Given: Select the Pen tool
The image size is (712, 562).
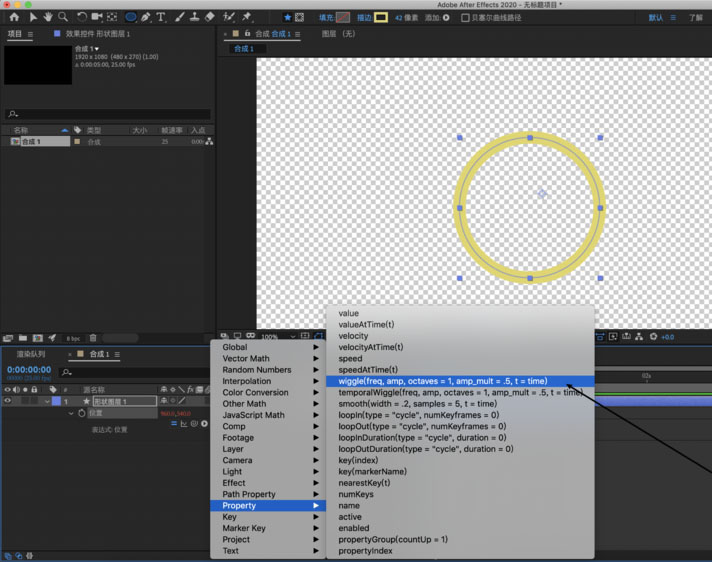Looking at the screenshot, I should 146,17.
